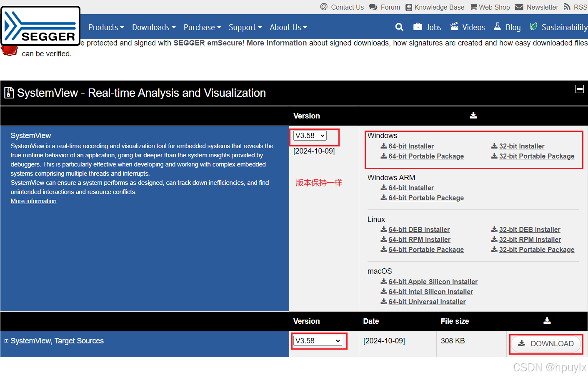Open Jobs via the briefcase icon
The image size is (588, 378).
[418, 27]
